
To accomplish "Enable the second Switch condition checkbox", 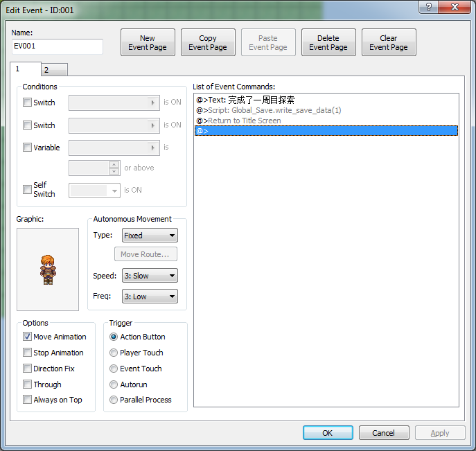I will 27,125.
